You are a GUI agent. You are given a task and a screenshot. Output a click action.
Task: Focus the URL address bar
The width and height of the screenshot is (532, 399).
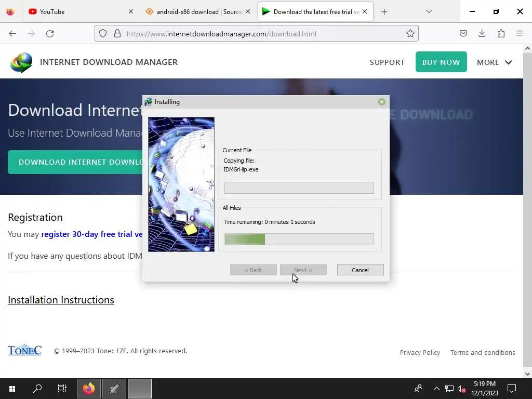click(257, 34)
